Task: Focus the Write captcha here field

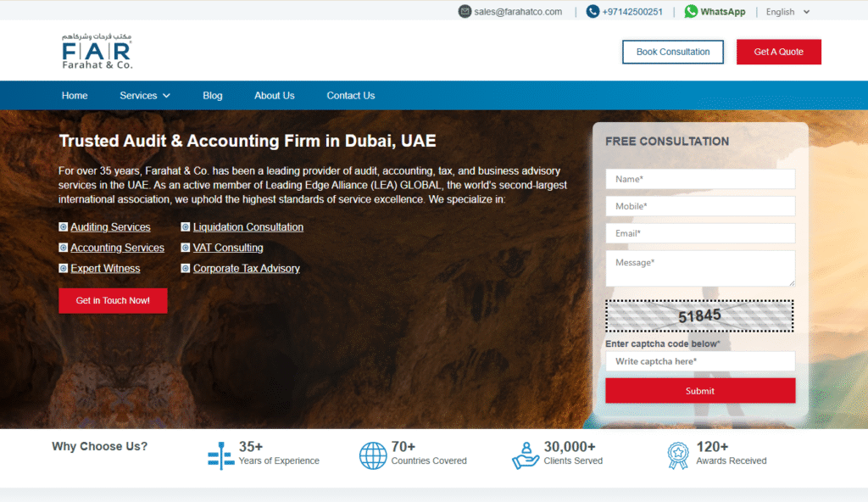Action: click(x=700, y=361)
